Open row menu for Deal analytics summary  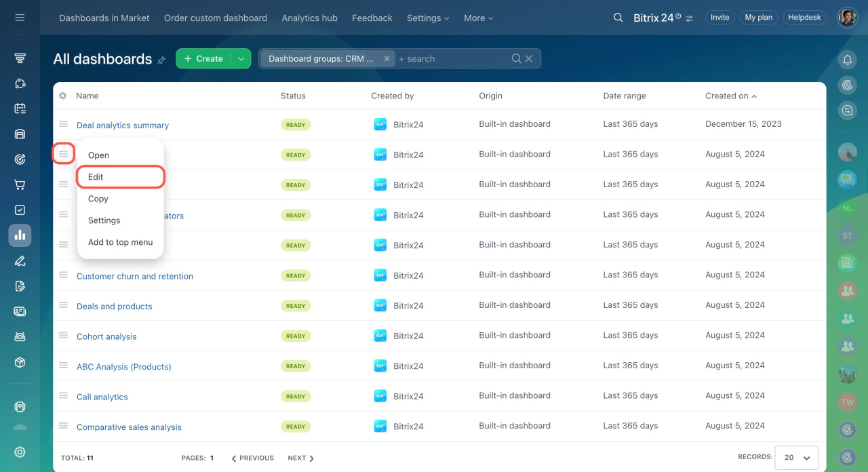pyautogui.click(x=63, y=124)
